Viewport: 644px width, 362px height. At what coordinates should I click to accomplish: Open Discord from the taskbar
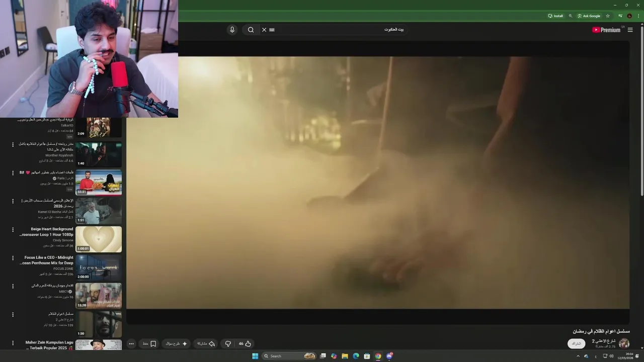tap(389, 356)
